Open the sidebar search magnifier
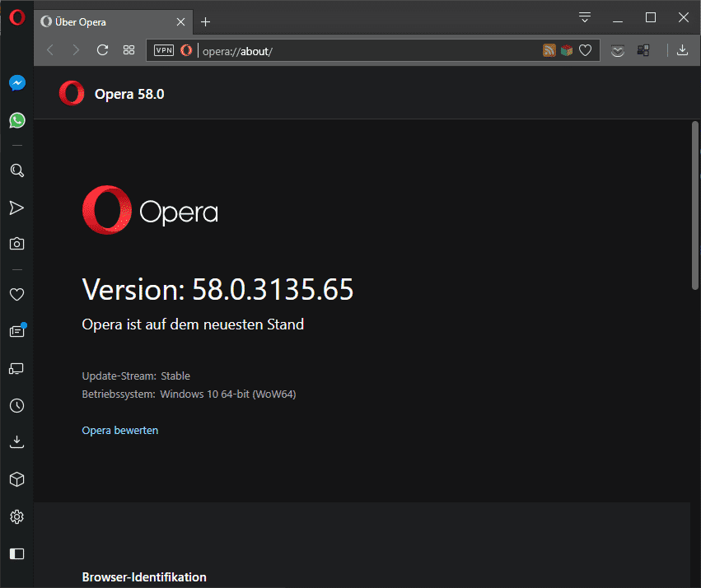701x588 pixels. 17,170
